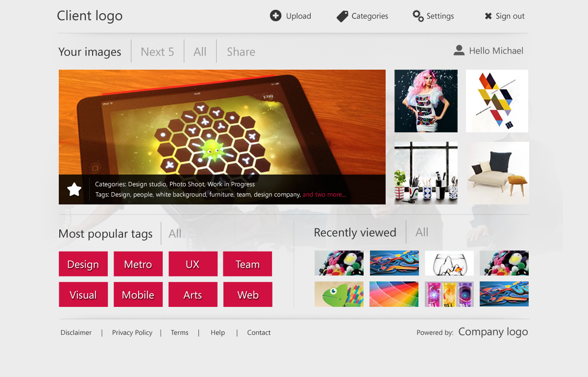This screenshot has height=377, width=588.
Task: Open the Share tab
Action: coord(241,52)
